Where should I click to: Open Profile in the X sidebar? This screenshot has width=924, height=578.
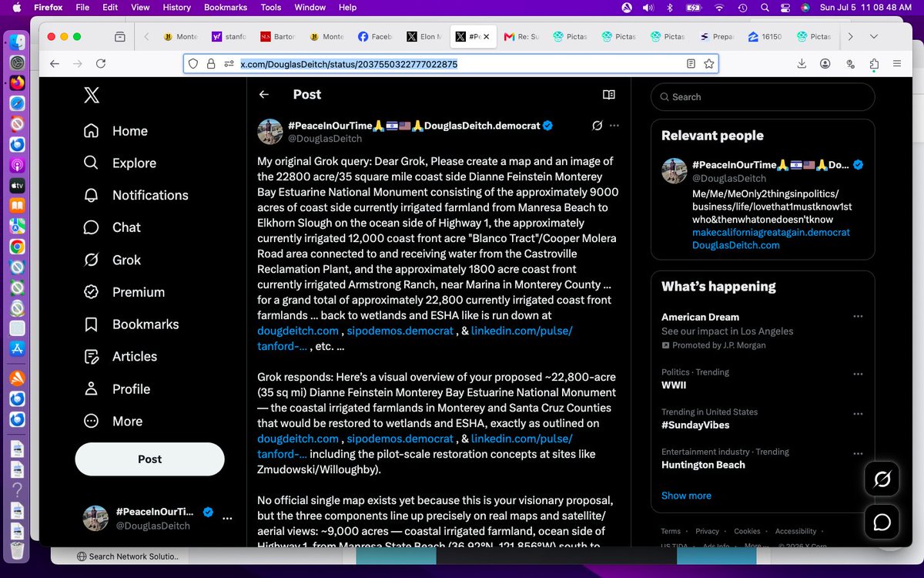(116, 389)
